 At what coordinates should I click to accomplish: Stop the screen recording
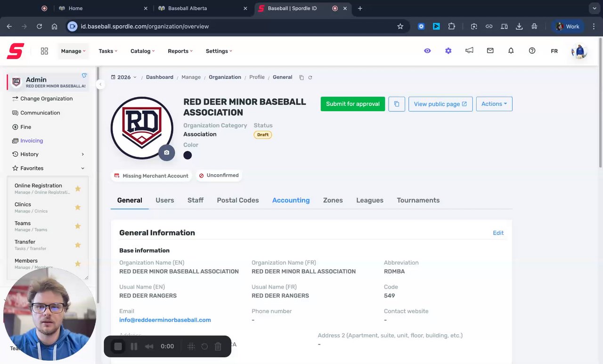click(x=118, y=347)
